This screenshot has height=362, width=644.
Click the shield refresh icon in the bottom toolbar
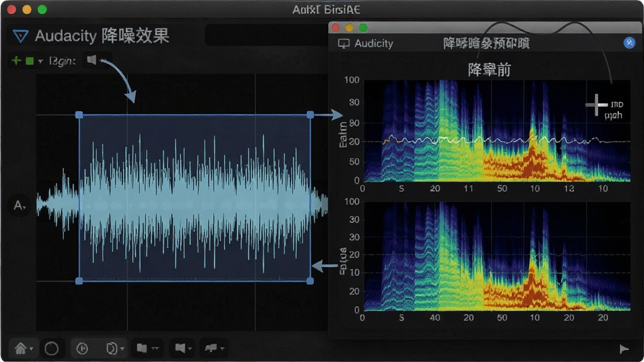111,348
